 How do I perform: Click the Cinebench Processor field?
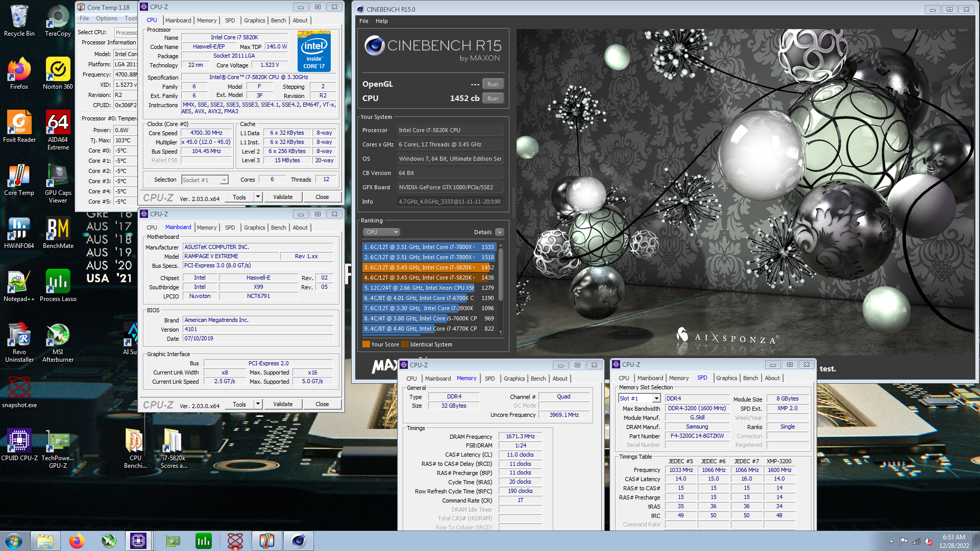(x=450, y=130)
